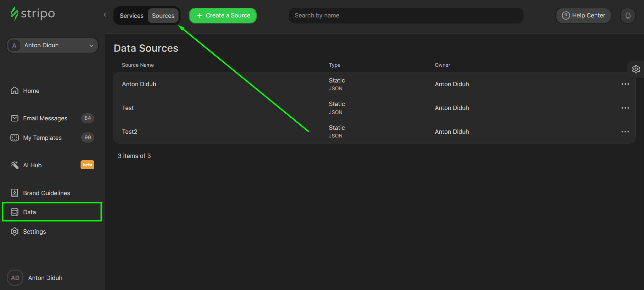Open the Anton Diduh data source row

pyautogui.click(x=139, y=84)
